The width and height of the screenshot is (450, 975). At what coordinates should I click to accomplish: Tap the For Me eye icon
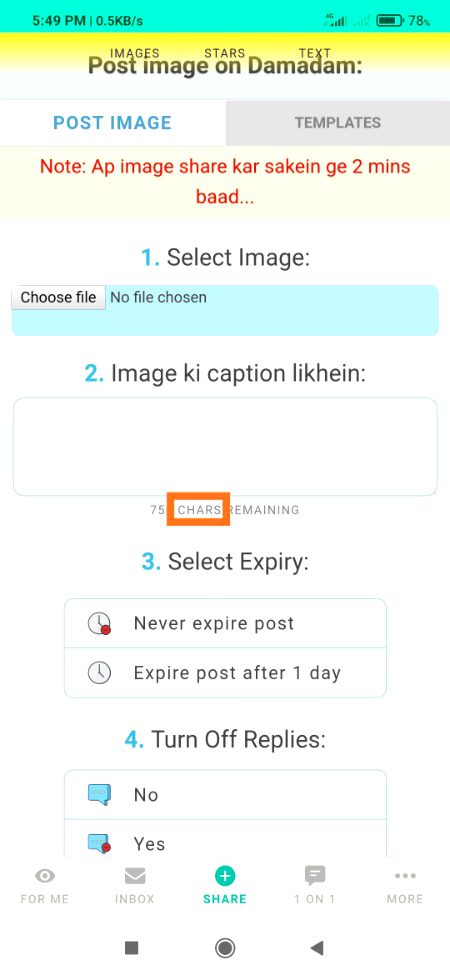click(45, 876)
